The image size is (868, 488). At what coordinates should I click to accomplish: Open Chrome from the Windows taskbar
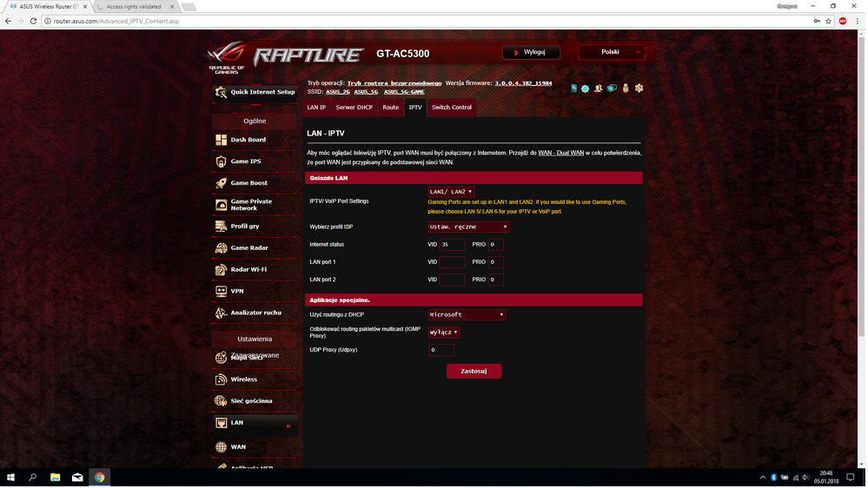coord(99,478)
